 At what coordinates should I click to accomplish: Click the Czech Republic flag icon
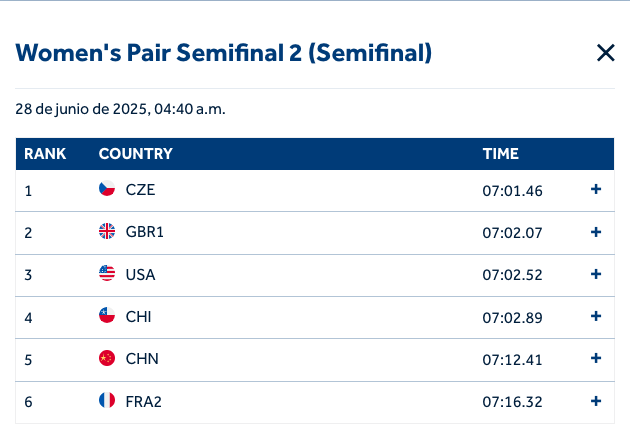click(107, 189)
